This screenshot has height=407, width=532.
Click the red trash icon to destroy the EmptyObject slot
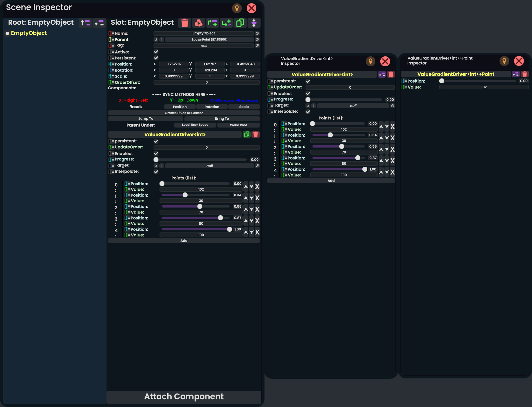pos(185,23)
